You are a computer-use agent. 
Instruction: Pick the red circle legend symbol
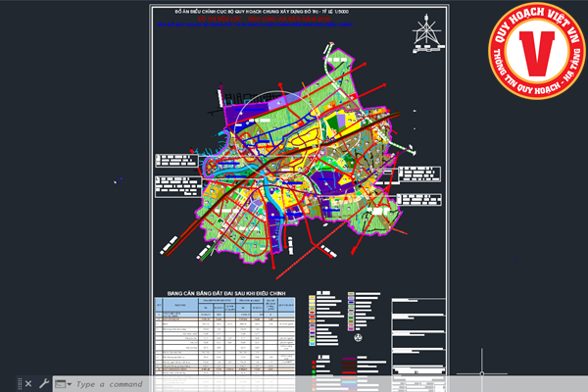313,361
